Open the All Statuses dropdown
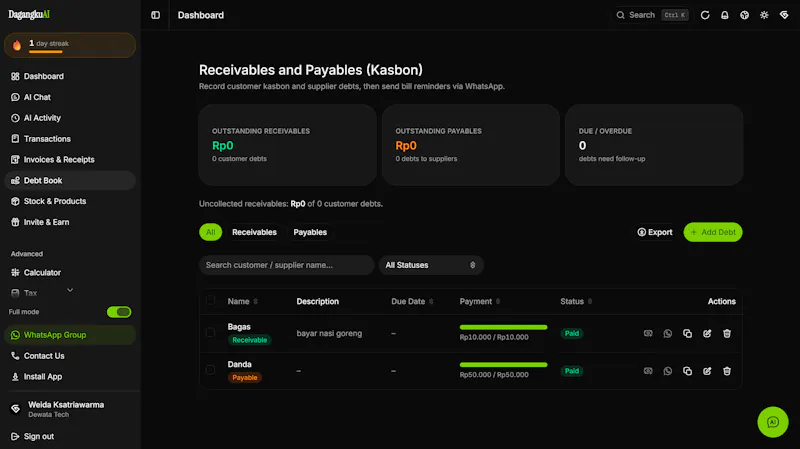Screen dimensions: 800x449 pos(431,265)
